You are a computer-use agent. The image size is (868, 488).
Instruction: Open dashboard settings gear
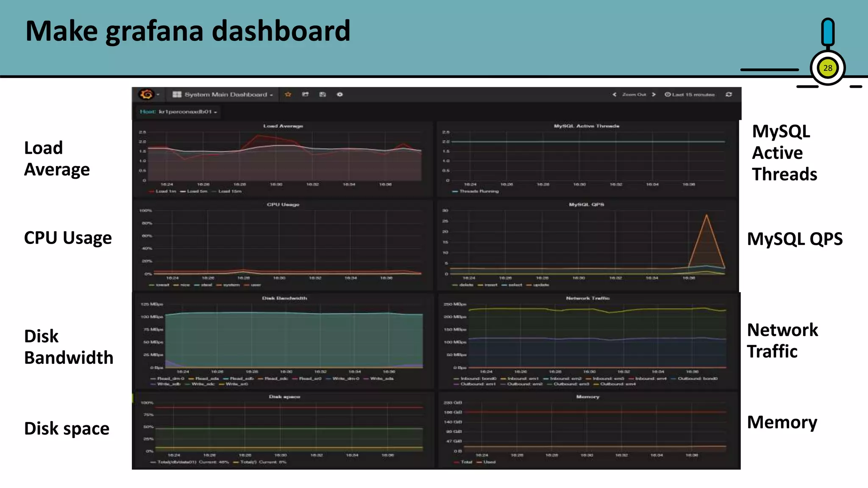[339, 94]
